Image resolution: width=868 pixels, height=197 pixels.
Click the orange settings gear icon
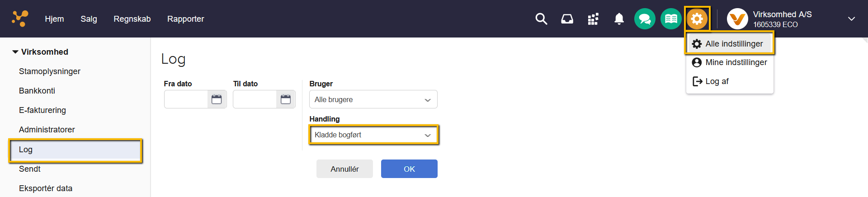click(x=697, y=19)
